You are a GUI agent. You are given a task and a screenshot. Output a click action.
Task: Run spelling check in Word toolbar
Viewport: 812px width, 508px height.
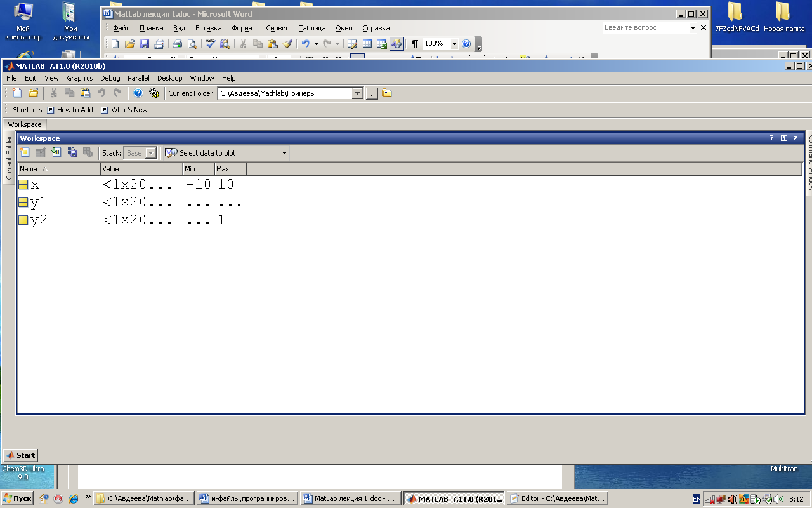(210, 44)
